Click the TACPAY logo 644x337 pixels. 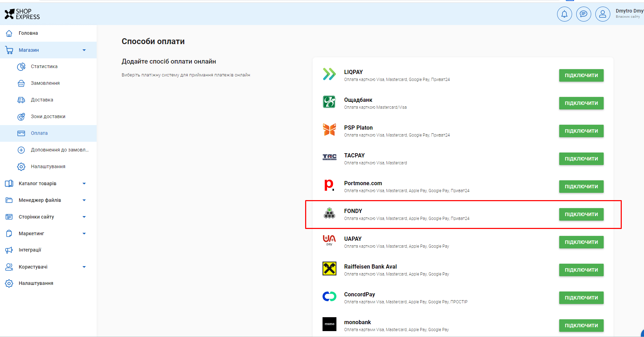[329, 157]
